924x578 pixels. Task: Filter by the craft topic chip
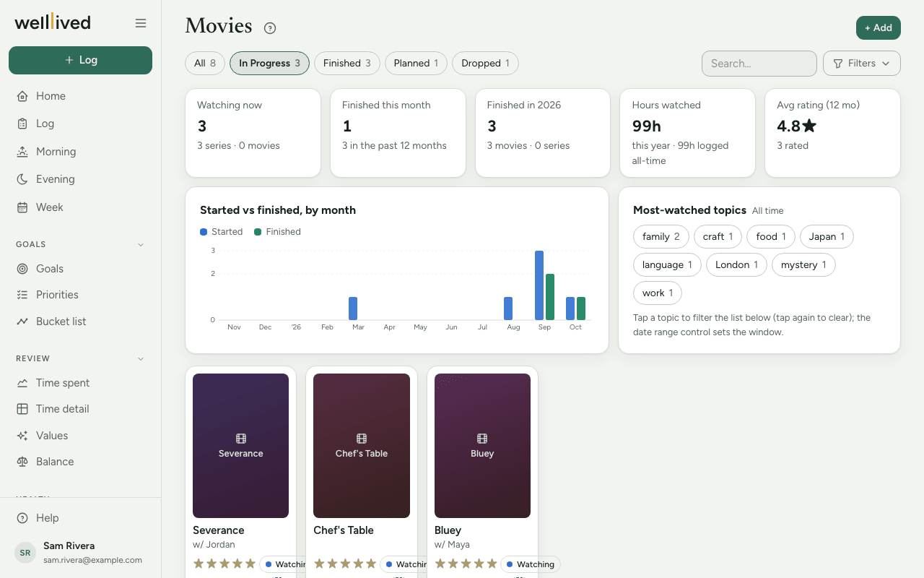(718, 236)
